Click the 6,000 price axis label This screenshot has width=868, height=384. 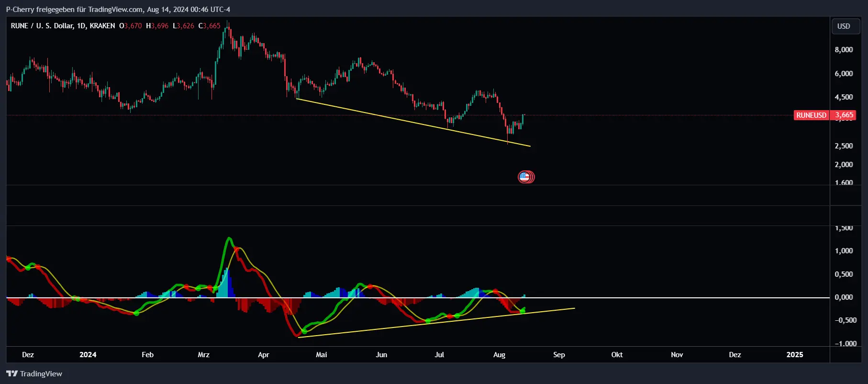(x=844, y=74)
